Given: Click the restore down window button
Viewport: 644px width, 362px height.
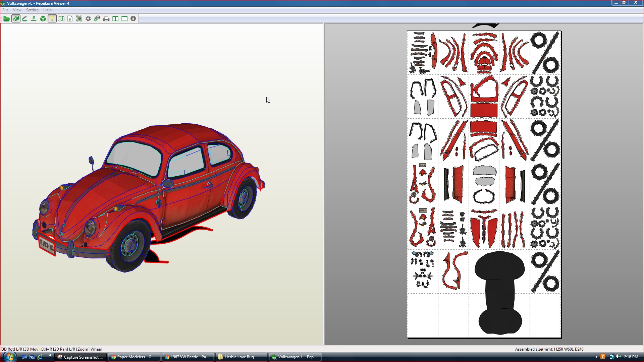Looking at the screenshot, I should click(x=624, y=3).
